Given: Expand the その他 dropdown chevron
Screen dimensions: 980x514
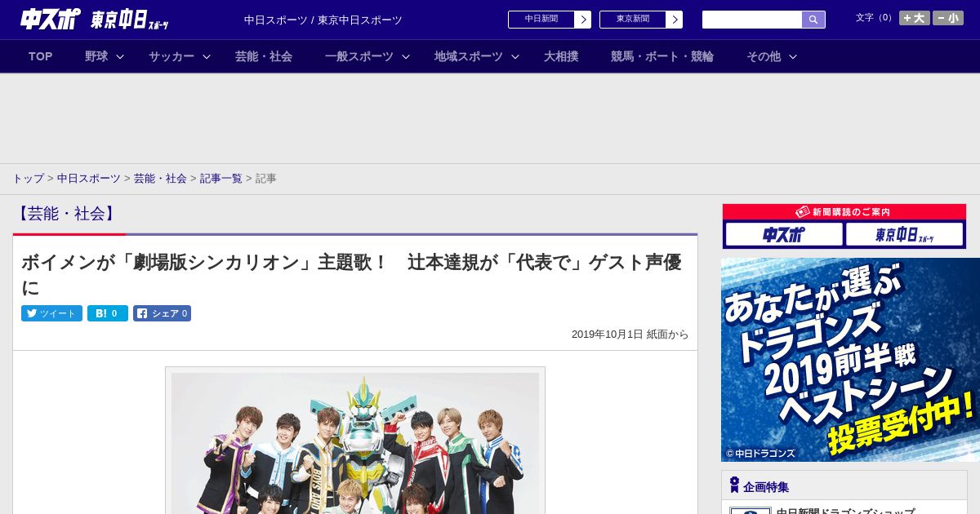Looking at the screenshot, I should pyautogui.click(x=793, y=56).
